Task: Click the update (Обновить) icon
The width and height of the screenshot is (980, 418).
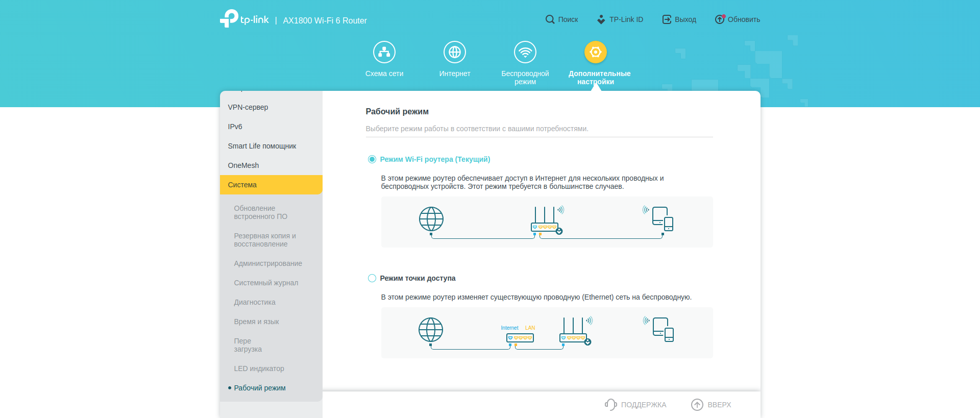Action: click(x=719, y=19)
